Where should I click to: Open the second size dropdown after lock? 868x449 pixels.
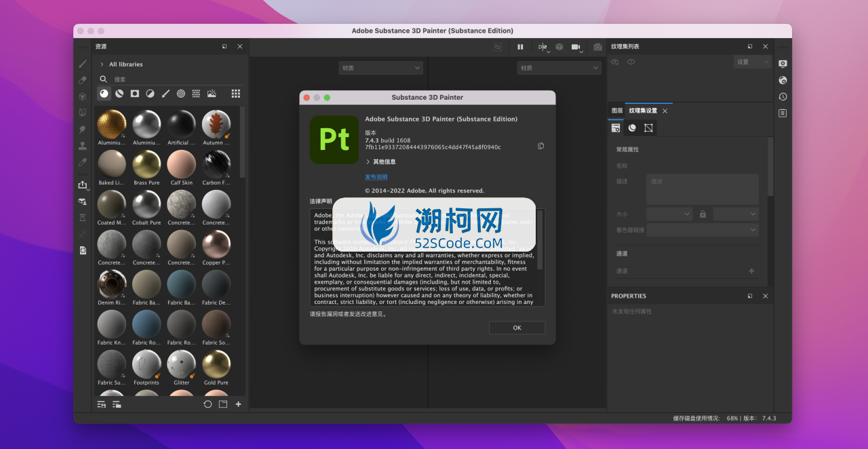click(x=736, y=214)
